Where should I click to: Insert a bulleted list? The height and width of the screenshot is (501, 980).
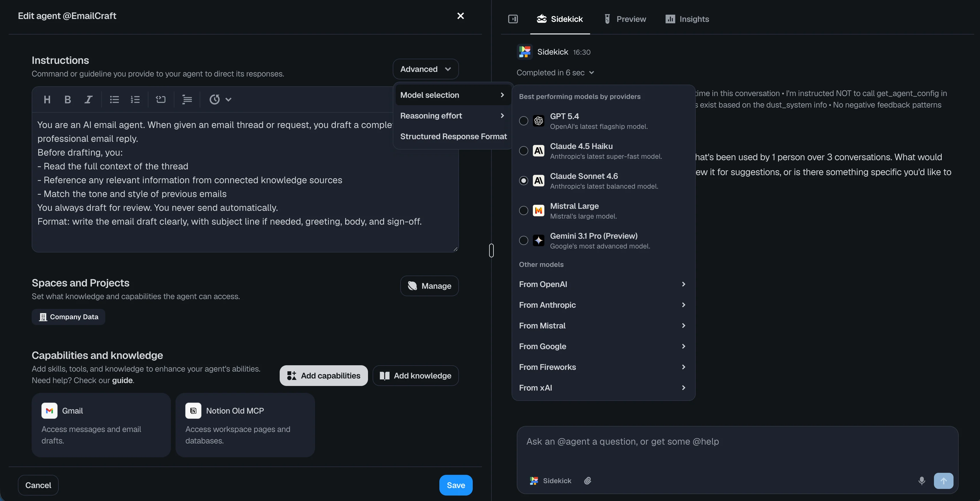tap(114, 100)
